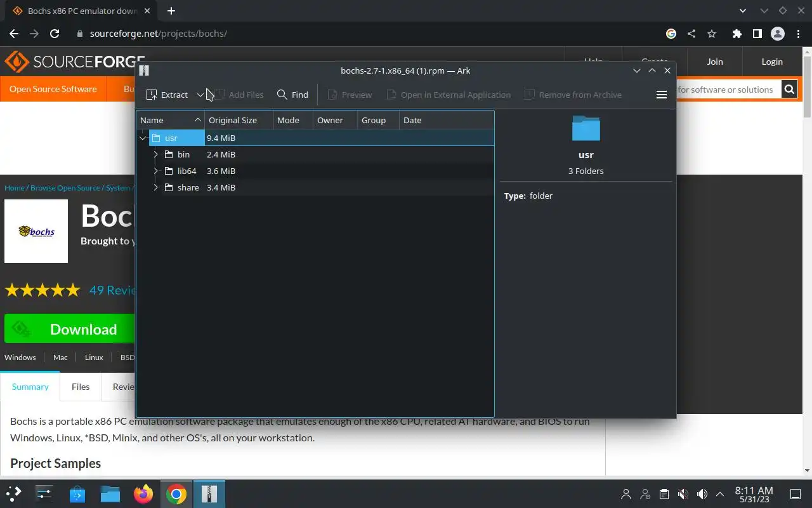
Task: Open Chrome profile avatar
Action: point(777,34)
